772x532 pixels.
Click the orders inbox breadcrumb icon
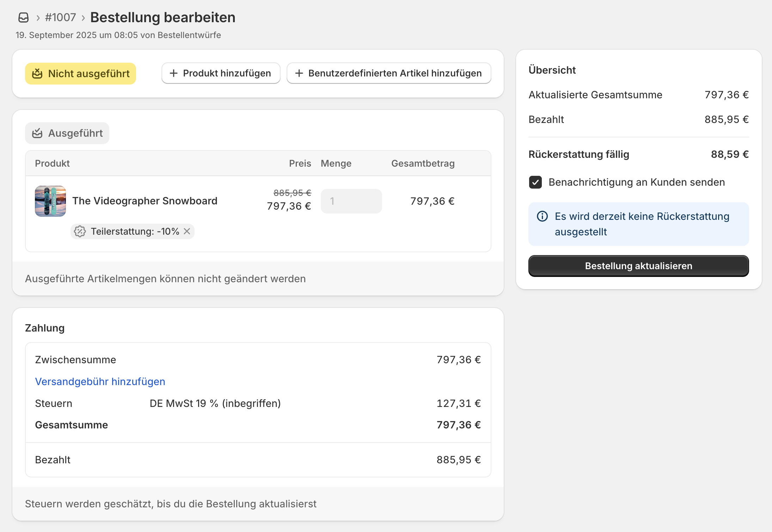(x=23, y=18)
